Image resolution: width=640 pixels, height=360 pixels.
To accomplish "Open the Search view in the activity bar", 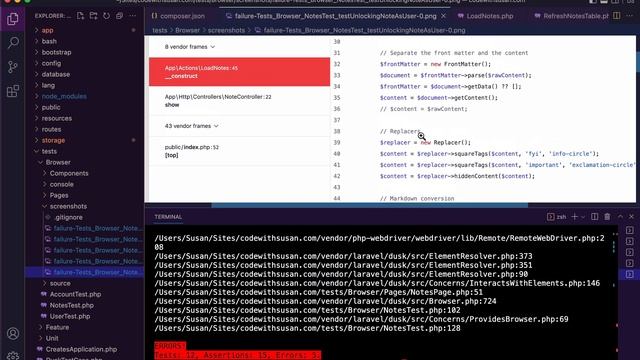I will 13,42.
